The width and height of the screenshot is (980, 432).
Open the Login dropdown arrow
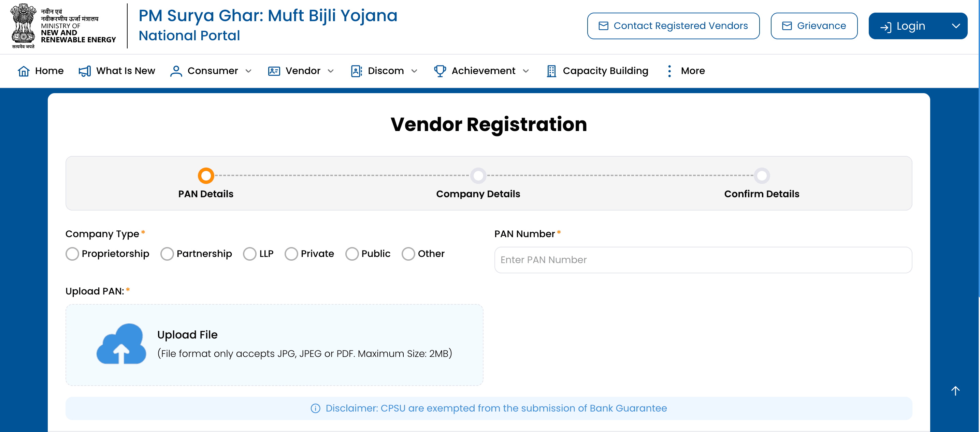coord(955,26)
